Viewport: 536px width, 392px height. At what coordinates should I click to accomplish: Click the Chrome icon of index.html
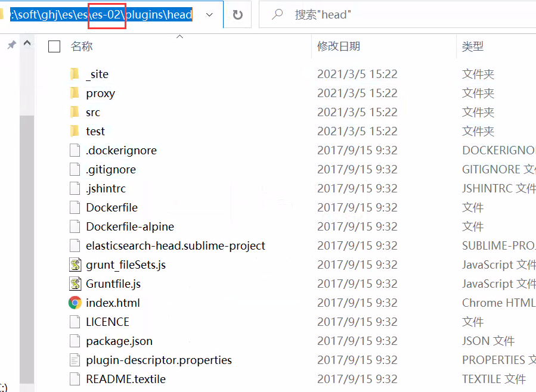tap(75, 303)
